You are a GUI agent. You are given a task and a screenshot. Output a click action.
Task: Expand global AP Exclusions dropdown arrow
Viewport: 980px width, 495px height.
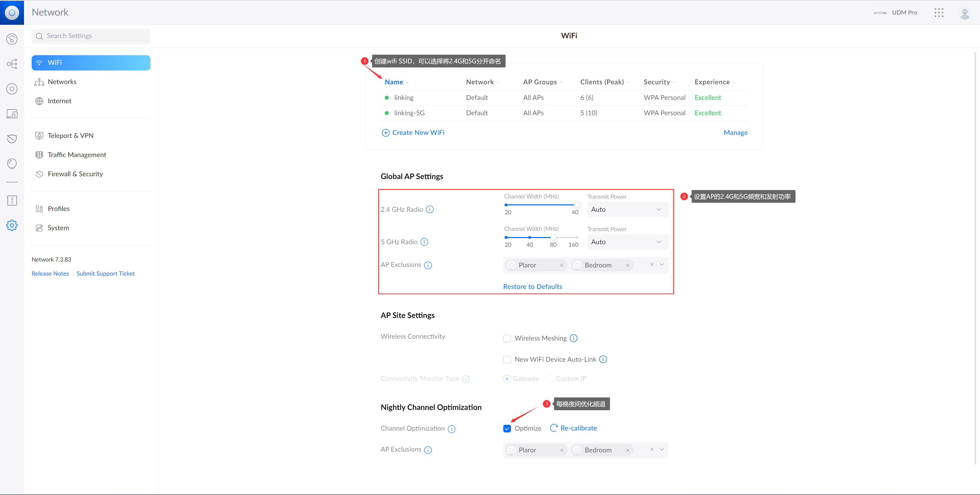662,264
